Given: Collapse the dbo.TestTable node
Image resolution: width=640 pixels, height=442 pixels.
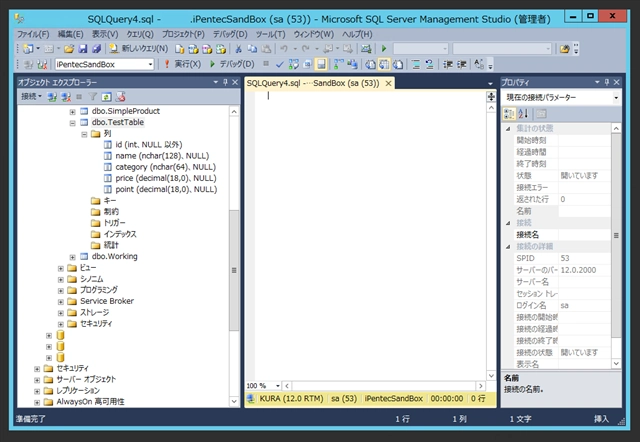Looking at the screenshot, I should point(72,123).
